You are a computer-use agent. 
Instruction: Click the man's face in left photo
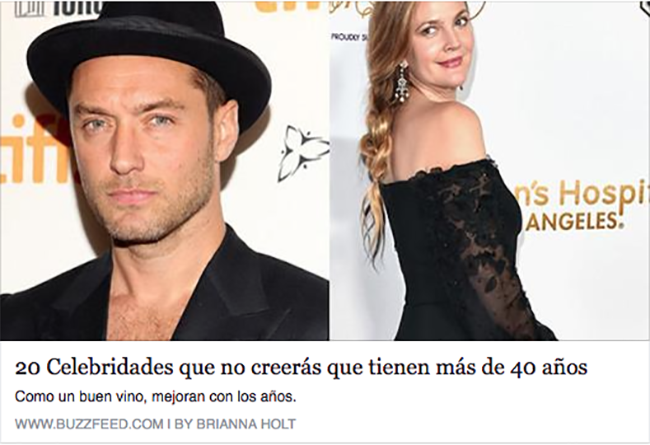[x=145, y=158]
